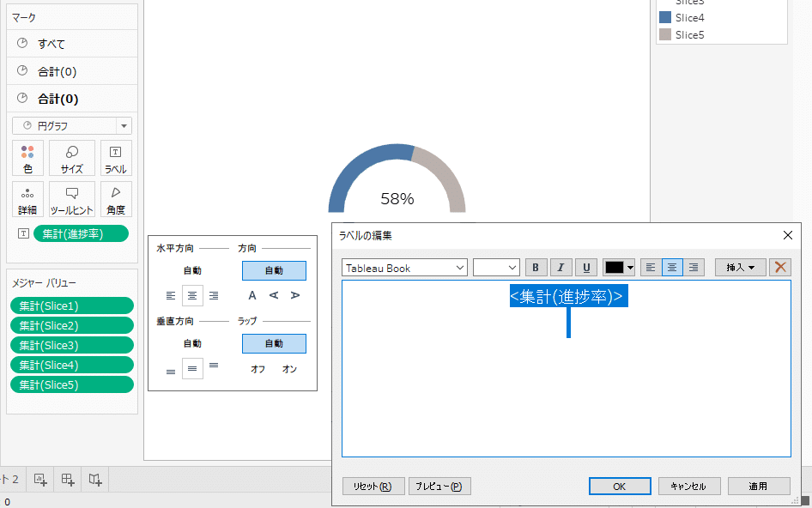Confirm label with OK button
812x508 pixels.
point(620,487)
